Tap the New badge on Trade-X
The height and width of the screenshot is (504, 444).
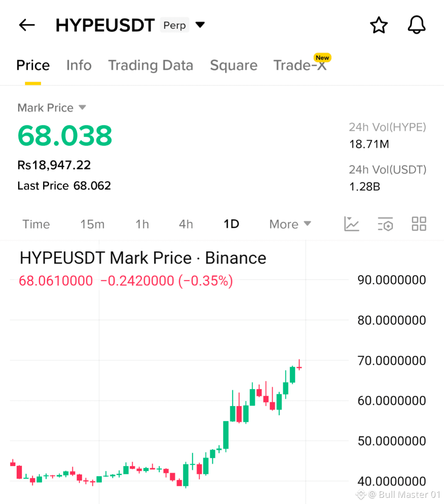point(322,57)
